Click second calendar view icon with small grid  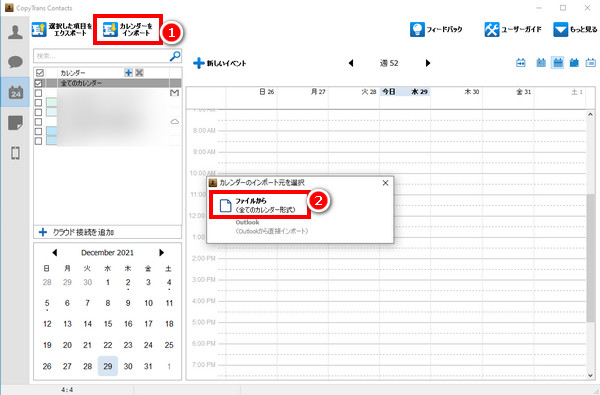click(x=541, y=62)
